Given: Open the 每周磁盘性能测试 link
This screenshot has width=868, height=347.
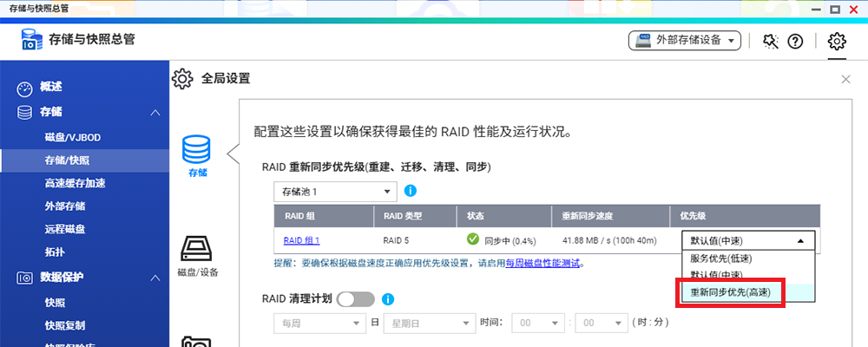Looking at the screenshot, I should (542, 264).
